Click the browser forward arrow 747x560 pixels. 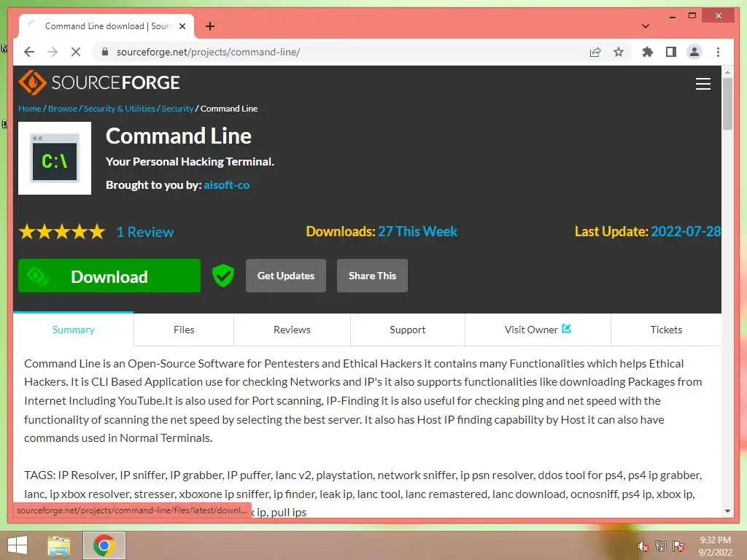tap(53, 52)
